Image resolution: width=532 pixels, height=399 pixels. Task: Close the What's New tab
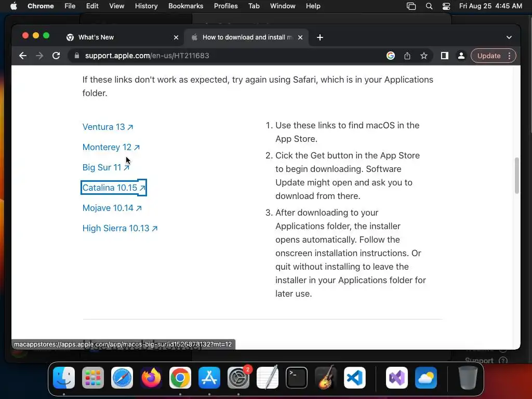pos(176,37)
